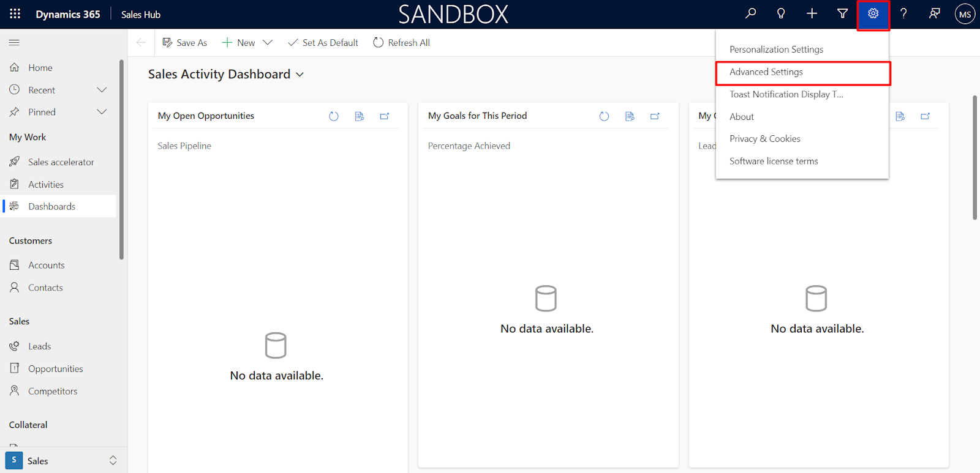The image size is (980, 473).
Task: Open the advanced find filter icon
Action: [843, 13]
